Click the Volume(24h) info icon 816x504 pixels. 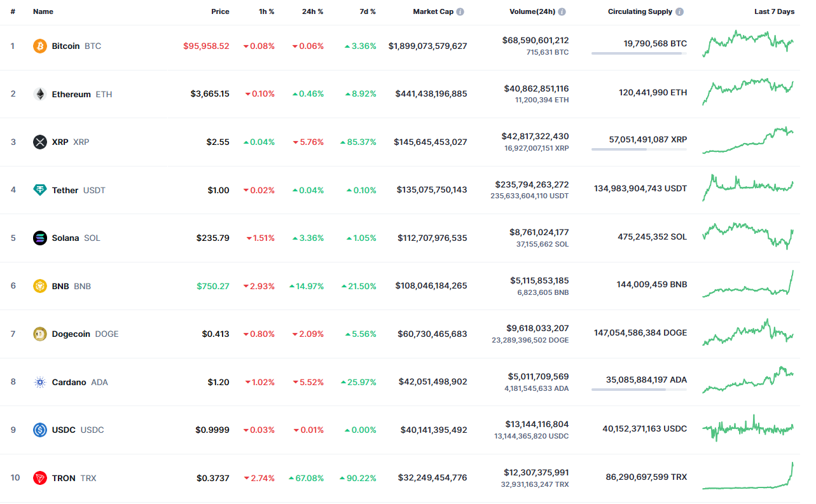pos(562,12)
